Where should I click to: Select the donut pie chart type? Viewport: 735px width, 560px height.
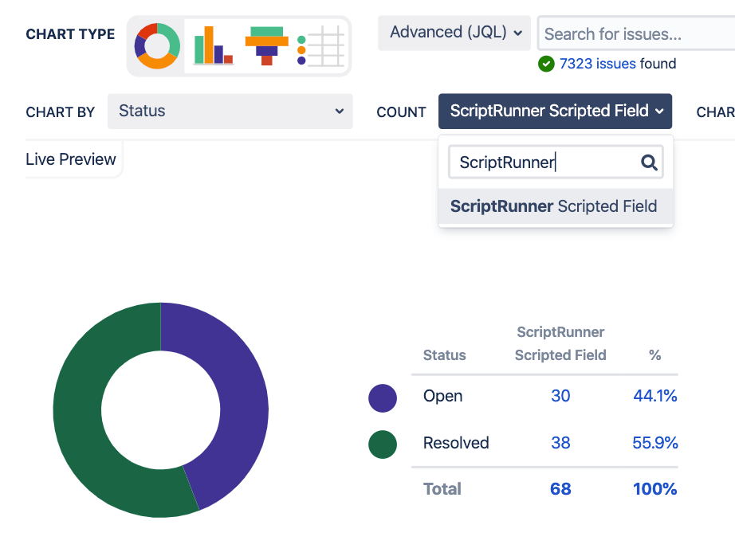coord(156,46)
